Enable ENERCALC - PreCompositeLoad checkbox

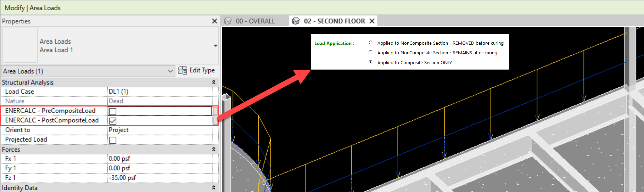[113, 111]
